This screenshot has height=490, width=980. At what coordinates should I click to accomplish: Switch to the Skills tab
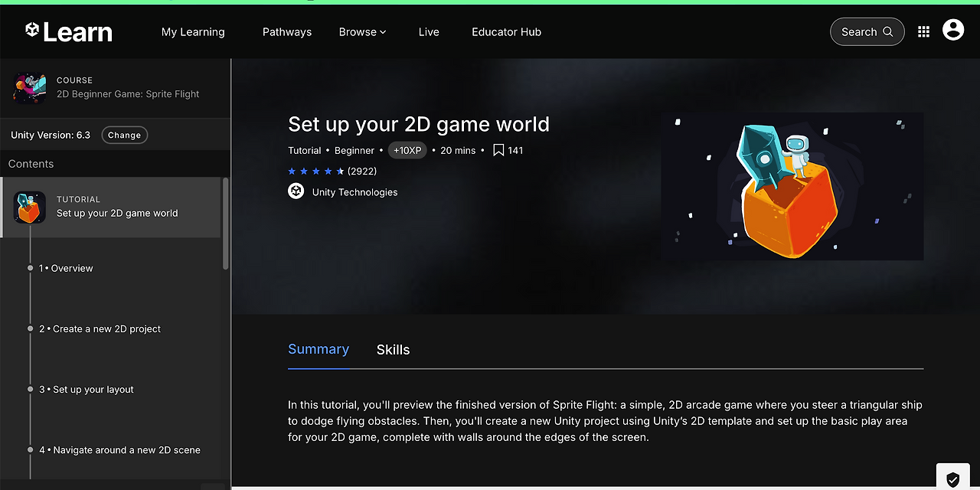[x=393, y=349]
